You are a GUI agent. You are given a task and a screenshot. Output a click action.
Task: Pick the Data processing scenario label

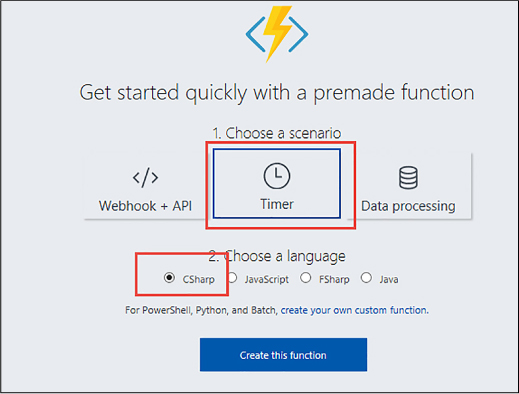(x=408, y=206)
